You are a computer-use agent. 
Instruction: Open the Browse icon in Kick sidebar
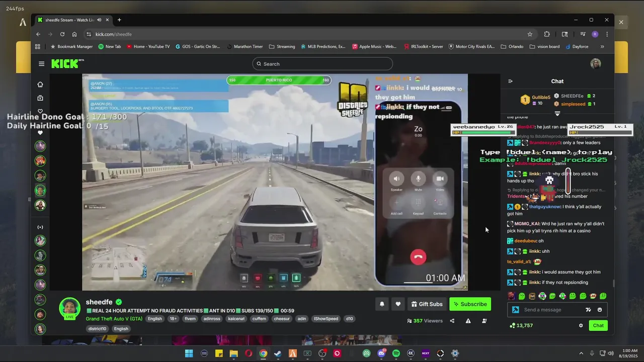[40, 98]
